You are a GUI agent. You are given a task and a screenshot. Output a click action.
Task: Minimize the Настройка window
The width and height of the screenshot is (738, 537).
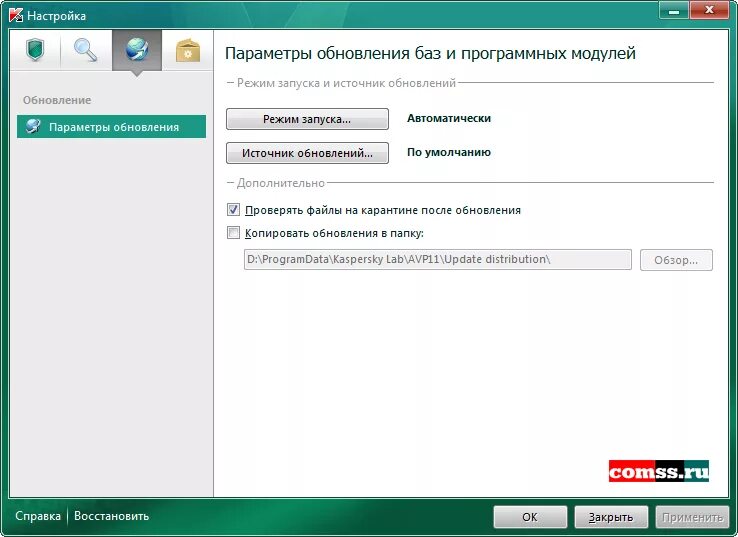click(x=674, y=10)
